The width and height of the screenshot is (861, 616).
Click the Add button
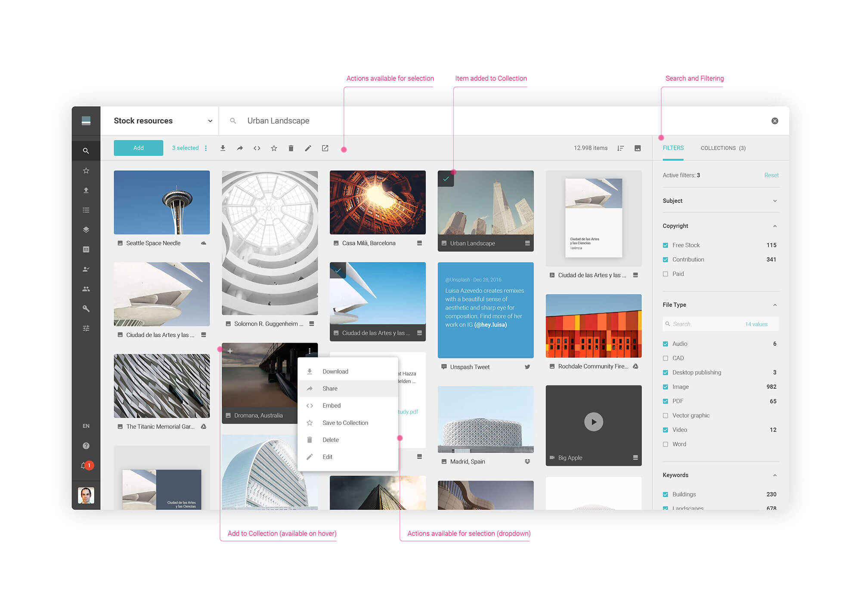[x=138, y=148]
